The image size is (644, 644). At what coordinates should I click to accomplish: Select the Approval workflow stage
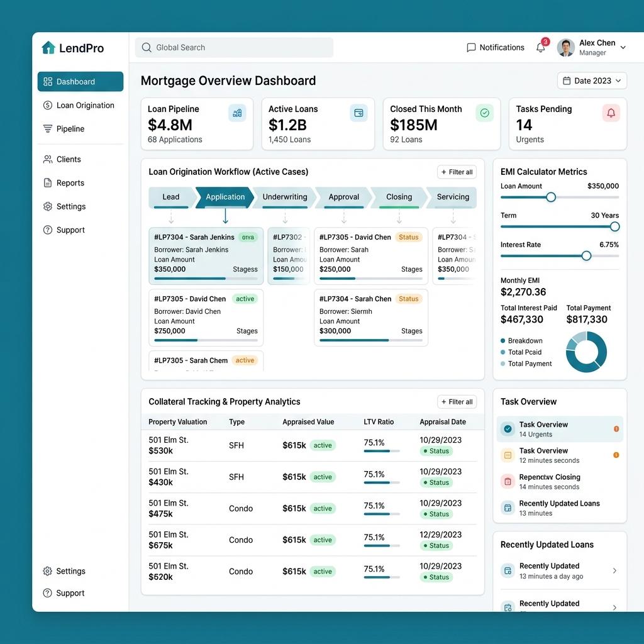click(344, 197)
